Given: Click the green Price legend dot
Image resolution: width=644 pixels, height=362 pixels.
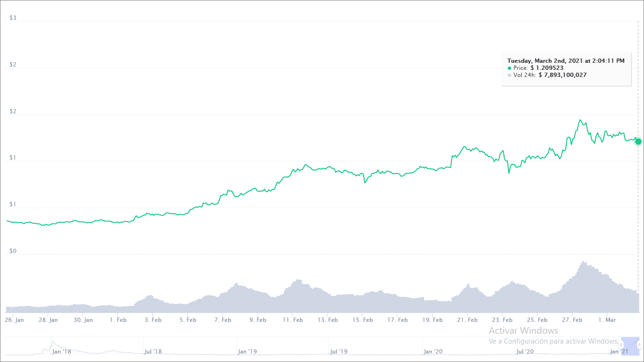Looking at the screenshot, I should point(509,67).
